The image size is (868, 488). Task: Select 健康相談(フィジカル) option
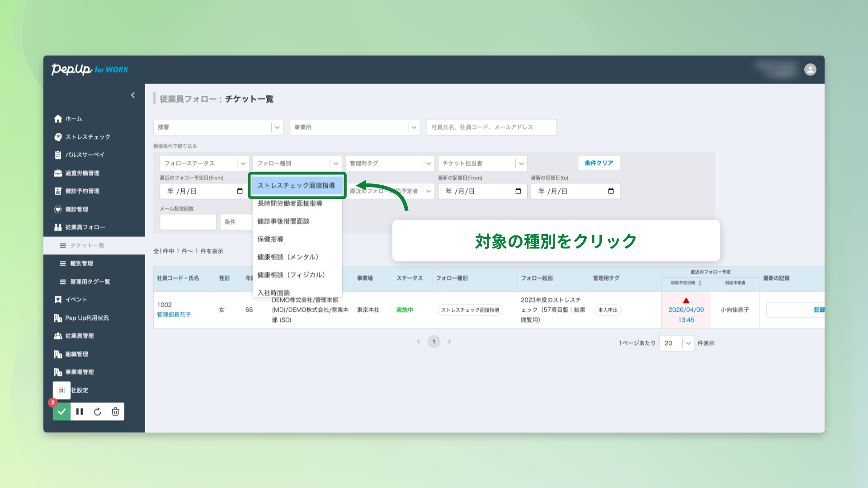click(297, 275)
